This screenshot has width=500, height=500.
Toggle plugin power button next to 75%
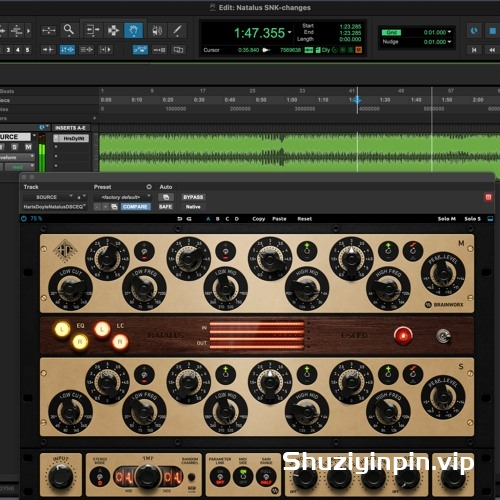coord(24,219)
